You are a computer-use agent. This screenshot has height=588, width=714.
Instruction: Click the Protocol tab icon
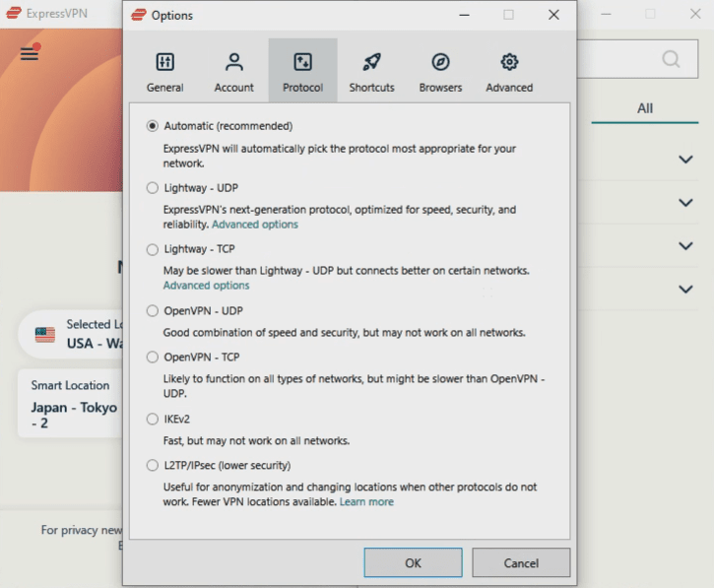click(302, 62)
